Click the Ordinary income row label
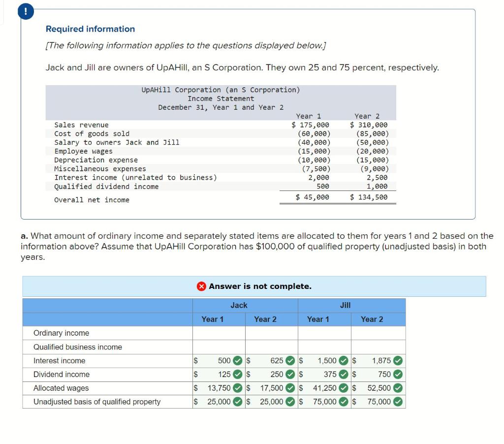Viewport: 504px width, 444px height. 61,333
